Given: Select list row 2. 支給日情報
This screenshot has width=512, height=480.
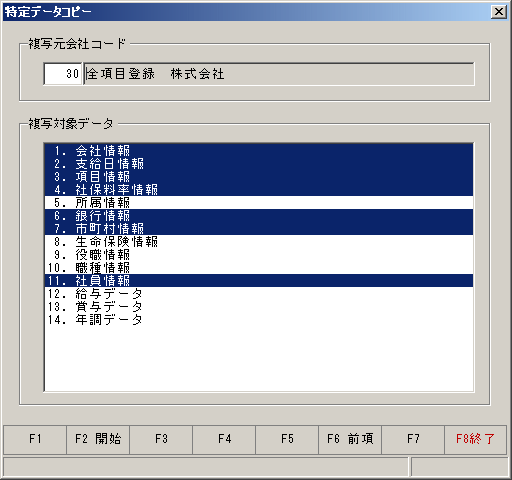Looking at the screenshot, I should point(259,163).
